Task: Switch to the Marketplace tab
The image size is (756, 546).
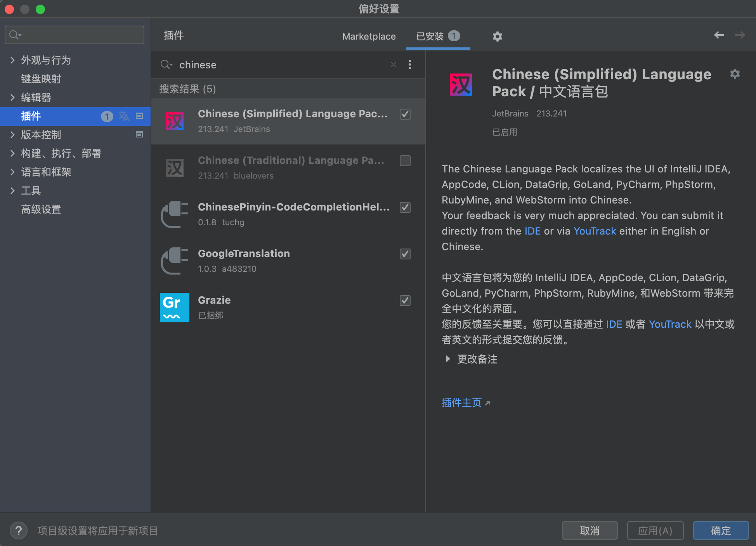Action: [x=369, y=36]
